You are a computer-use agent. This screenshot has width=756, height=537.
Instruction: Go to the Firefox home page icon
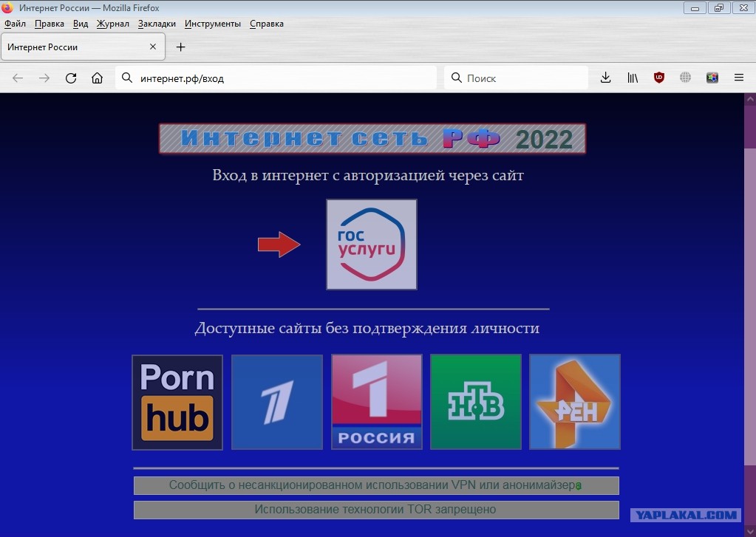click(97, 78)
